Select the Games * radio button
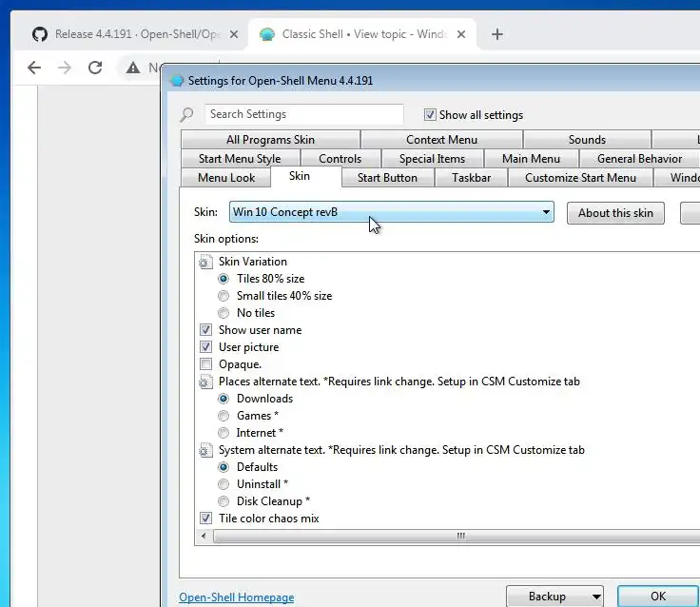Screen dimensions: 700x607 click(224, 416)
